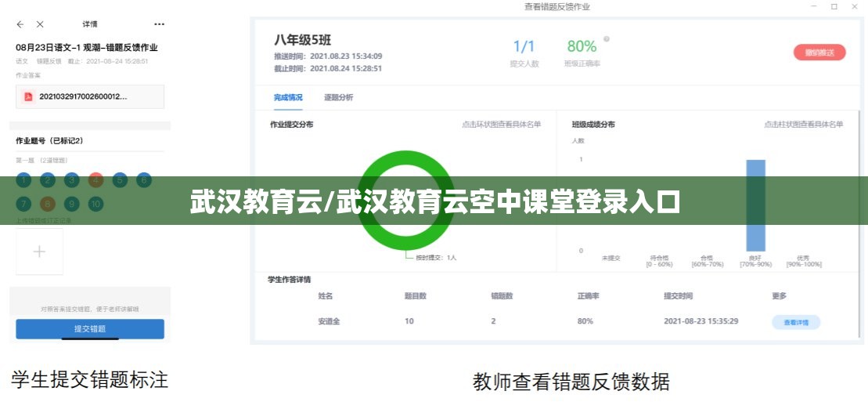868x402 pixels.
Task: Close the 详情 page with X icon
Action: [x=40, y=24]
